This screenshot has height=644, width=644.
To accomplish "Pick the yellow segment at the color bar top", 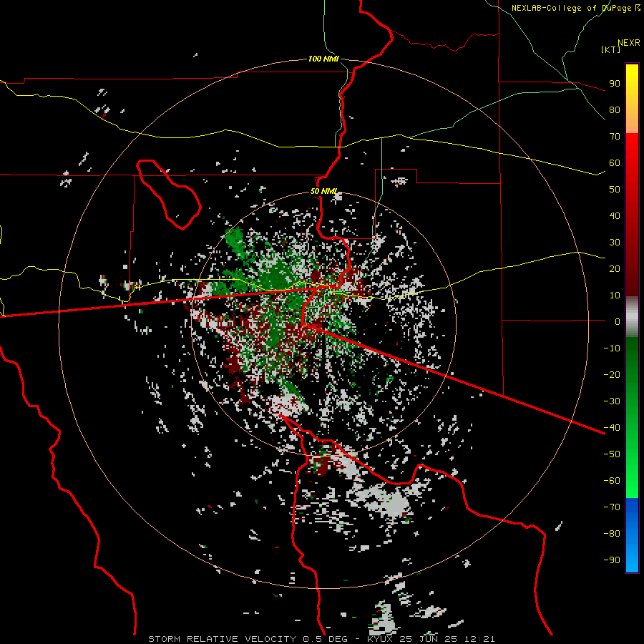I will [632, 88].
